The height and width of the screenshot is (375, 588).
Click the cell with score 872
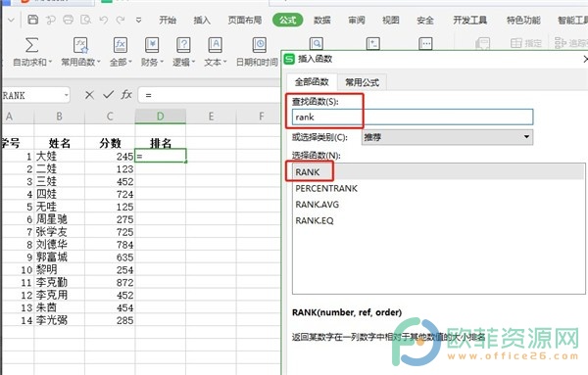point(110,282)
